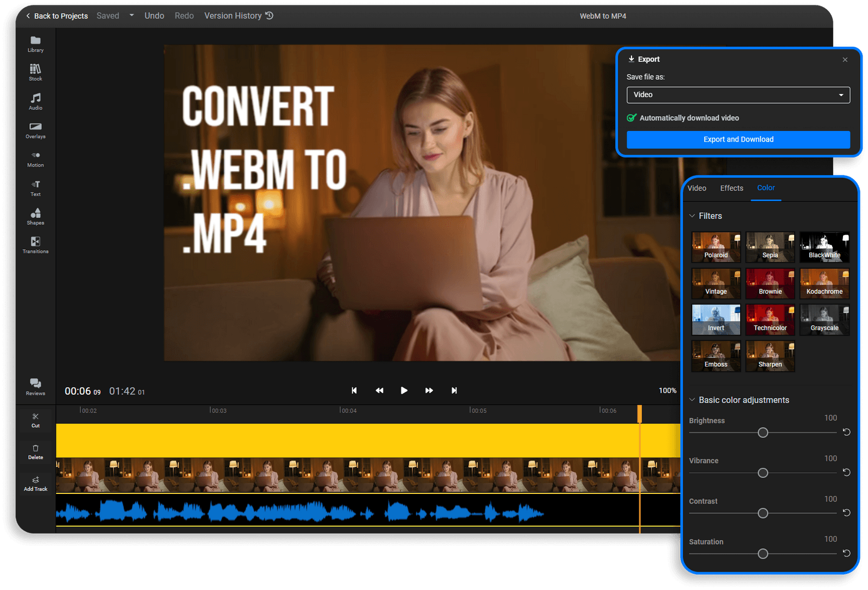Open the Motion panel
The width and height of the screenshot is (868, 590).
click(35, 159)
